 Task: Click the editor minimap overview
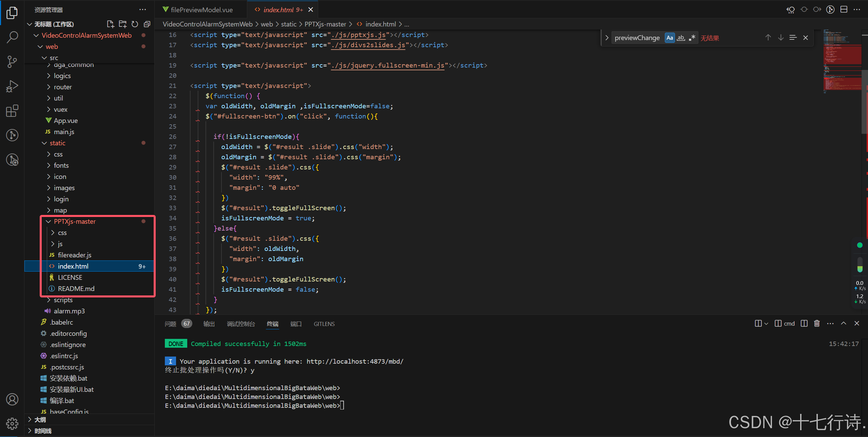[842, 61]
